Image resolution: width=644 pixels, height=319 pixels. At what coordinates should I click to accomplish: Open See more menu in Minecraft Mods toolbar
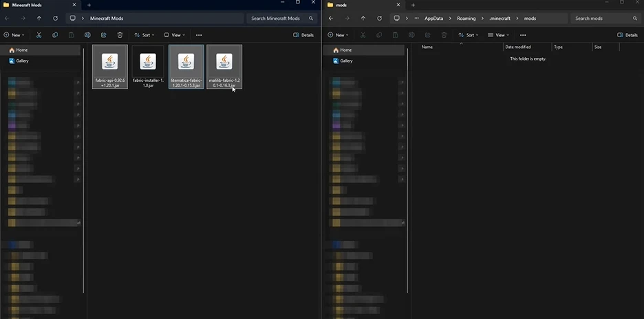point(199,34)
